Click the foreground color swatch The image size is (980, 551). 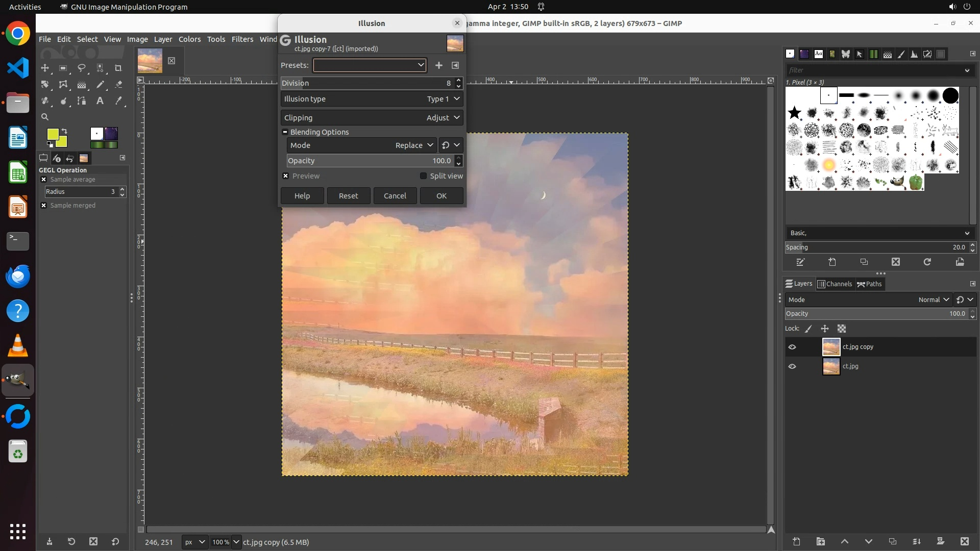coord(53,134)
